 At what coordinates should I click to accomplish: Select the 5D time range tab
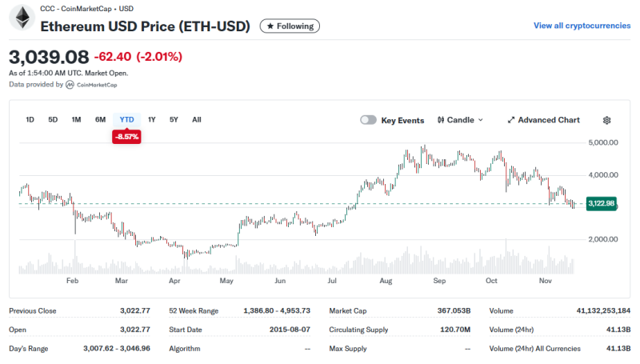tap(53, 119)
